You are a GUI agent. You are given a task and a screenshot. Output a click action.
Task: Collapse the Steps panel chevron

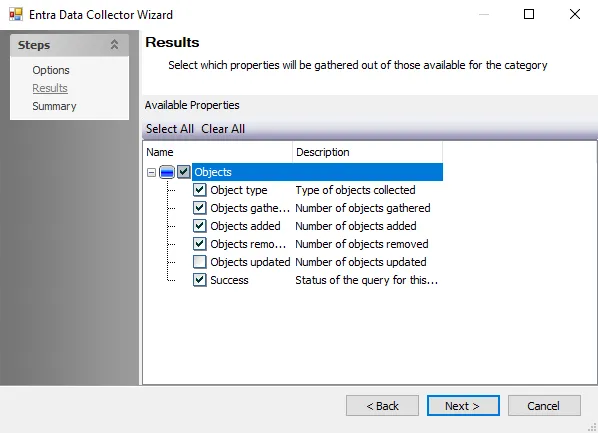114,45
